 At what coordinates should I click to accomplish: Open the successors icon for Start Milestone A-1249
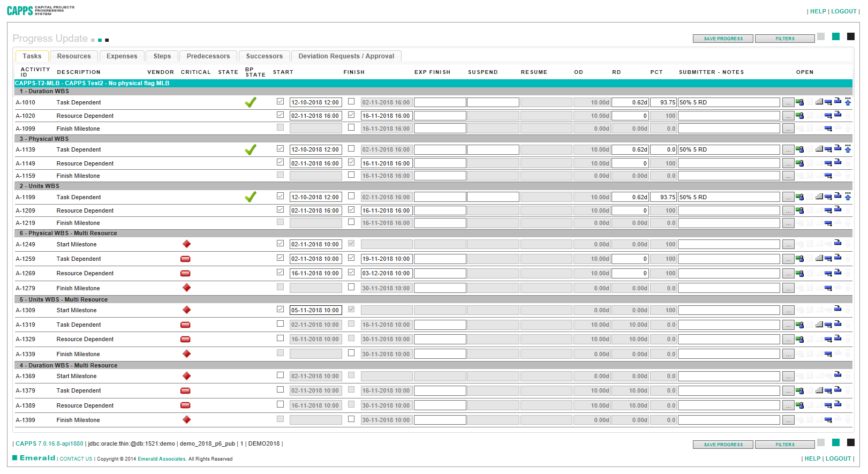pyautogui.click(x=837, y=243)
